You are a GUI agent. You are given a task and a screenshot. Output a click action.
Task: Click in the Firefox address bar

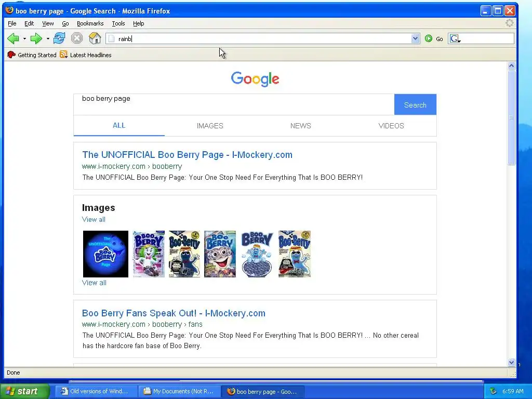click(263, 38)
